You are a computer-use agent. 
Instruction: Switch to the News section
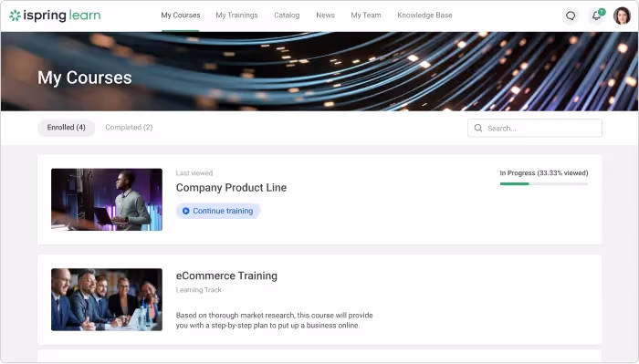(325, 16)
